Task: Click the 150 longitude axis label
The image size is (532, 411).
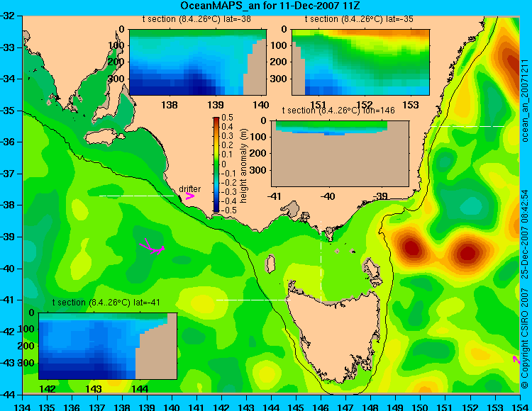Action: [420, 407]
